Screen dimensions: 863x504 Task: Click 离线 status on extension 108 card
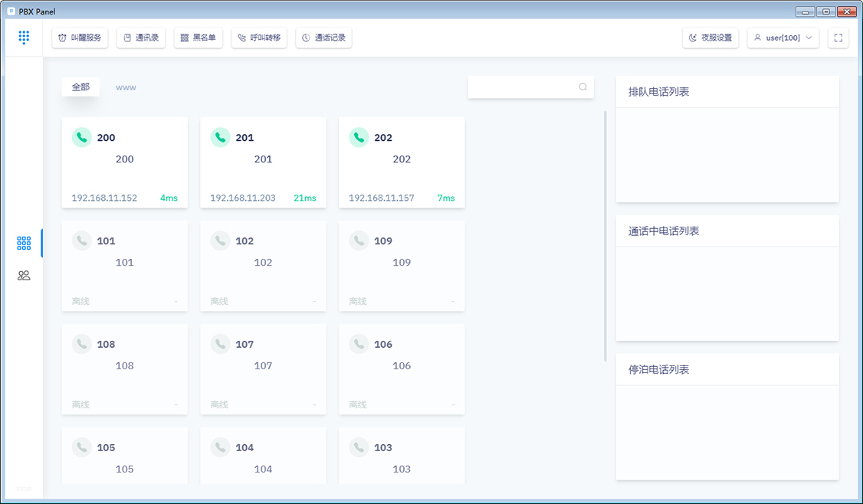(81, 405)
